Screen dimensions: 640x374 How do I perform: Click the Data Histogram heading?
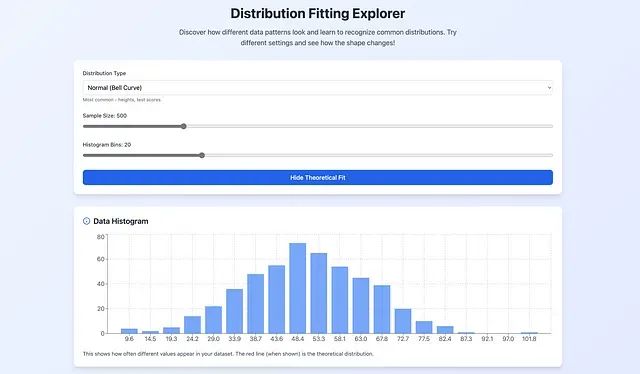121,221
